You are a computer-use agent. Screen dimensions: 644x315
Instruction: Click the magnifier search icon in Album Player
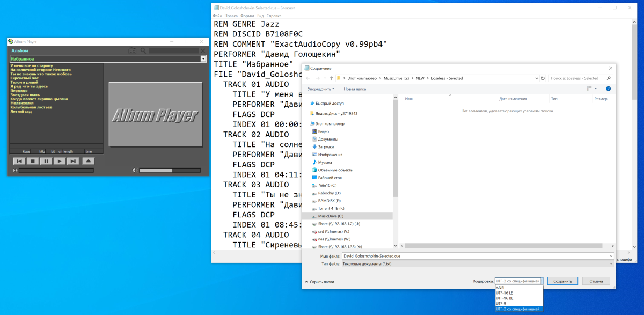[x=143, y=51]
